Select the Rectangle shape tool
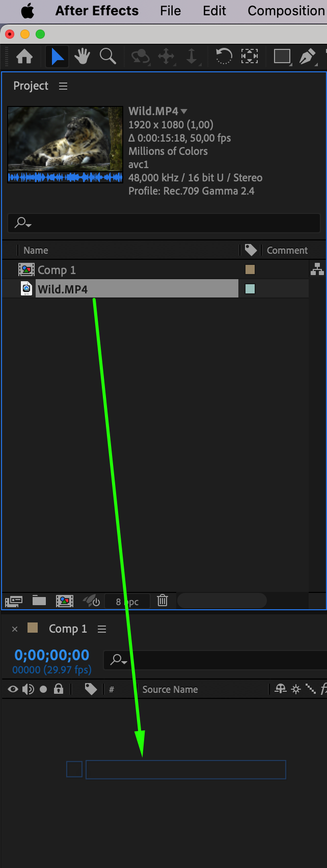The image size is (327, 868). 282,56
